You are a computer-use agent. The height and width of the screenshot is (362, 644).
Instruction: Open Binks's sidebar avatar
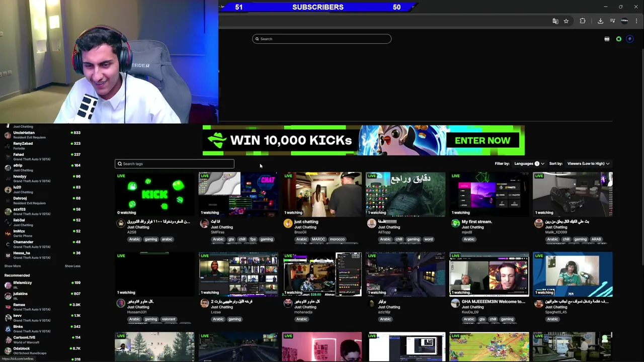8,329
